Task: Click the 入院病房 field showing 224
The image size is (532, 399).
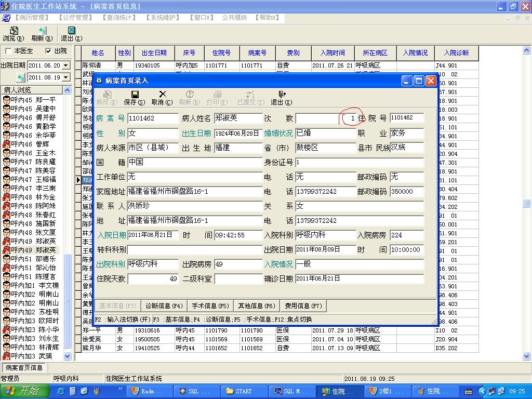Action: (x=406, y=235)
